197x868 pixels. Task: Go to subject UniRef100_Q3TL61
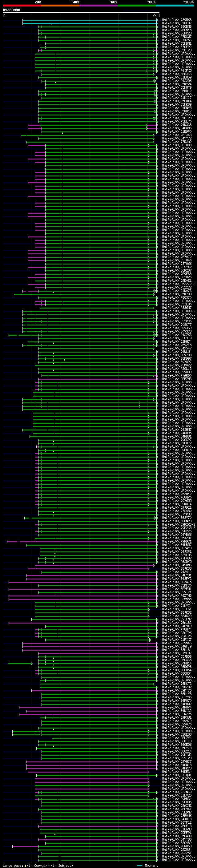(177, 609)
